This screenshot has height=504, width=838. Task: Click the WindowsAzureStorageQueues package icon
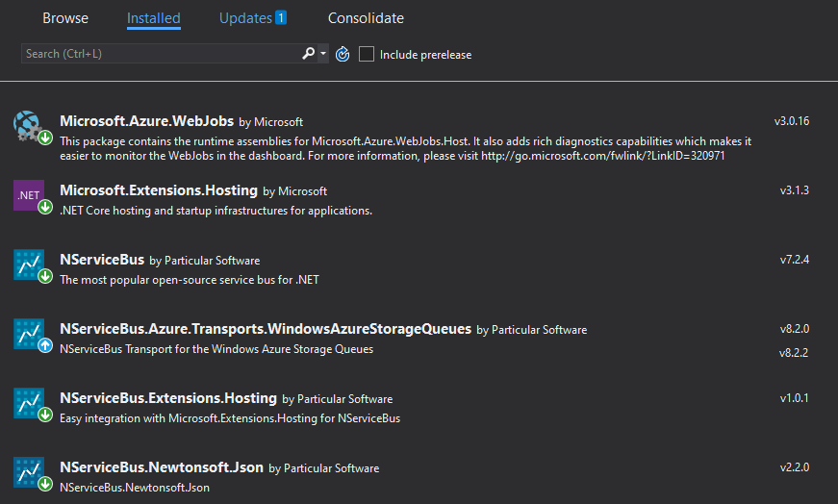[x=28, y=334]
